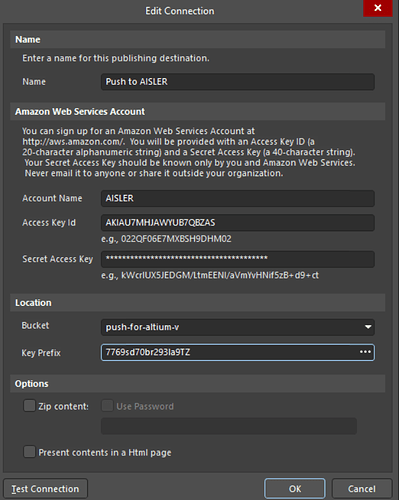Click the Account Name label
The height and width of the screenshot is (500, 399).
52,198
